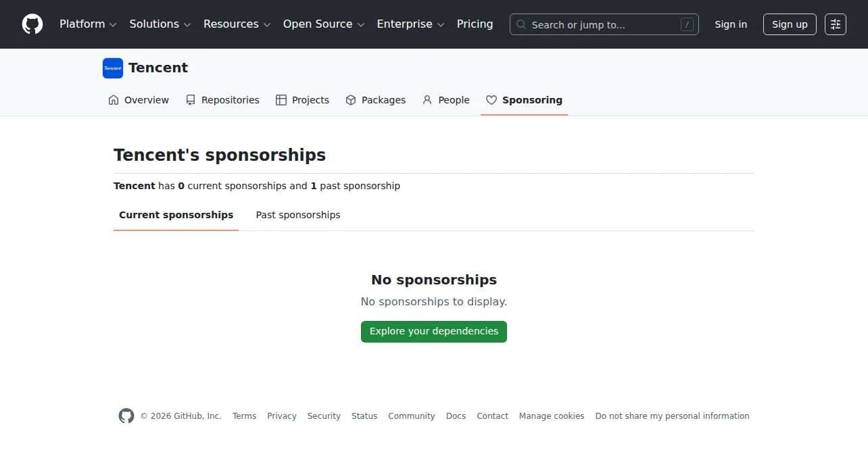Open the Manage cookies footer link
The image size is (868, 452).
[x=552, y=416]
